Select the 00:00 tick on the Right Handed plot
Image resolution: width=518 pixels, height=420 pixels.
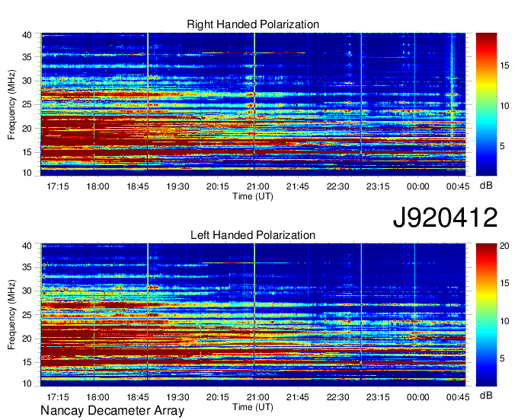(x=418, y=186)
